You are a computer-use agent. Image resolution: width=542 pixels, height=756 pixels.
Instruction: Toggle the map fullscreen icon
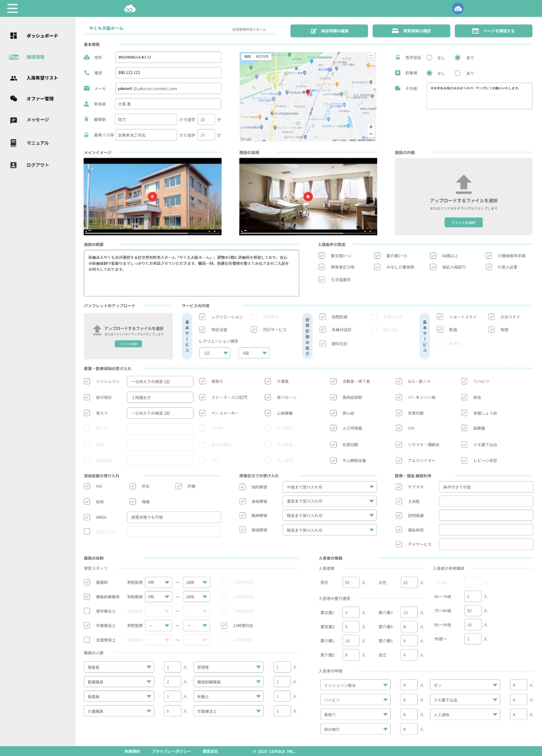point(371,57)
